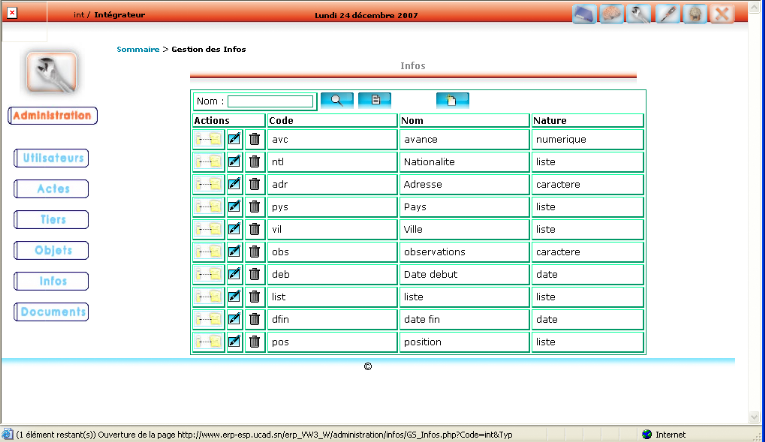765x442 pixels.
Task: Click the magnifier search button
Action: (x=337, y=100)
